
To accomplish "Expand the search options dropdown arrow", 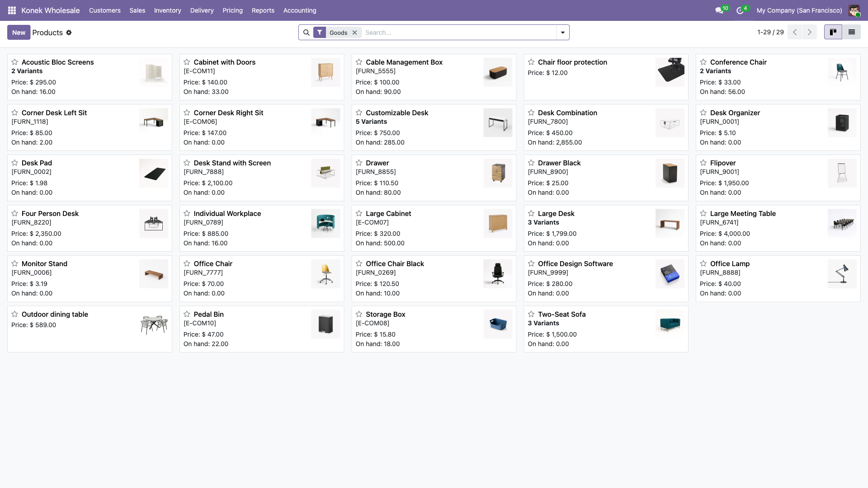I will point(562,32).
